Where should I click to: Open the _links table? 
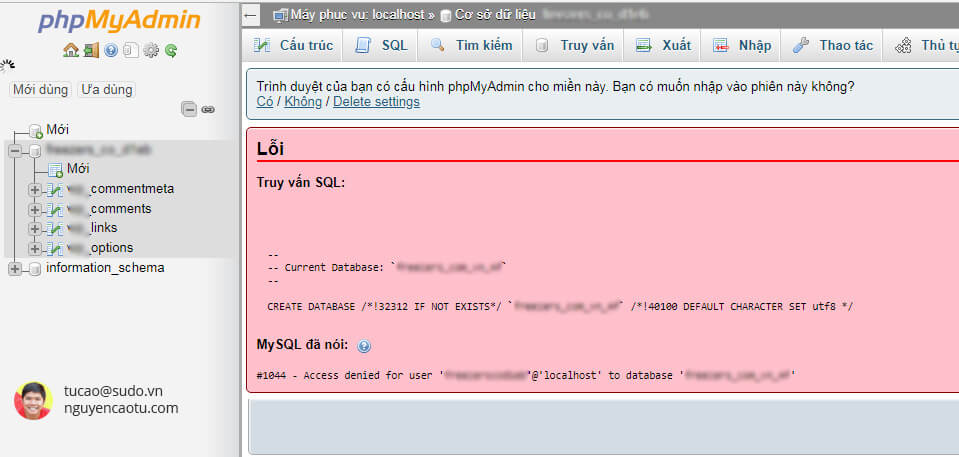pyautogui.click(x=92, y=228)
